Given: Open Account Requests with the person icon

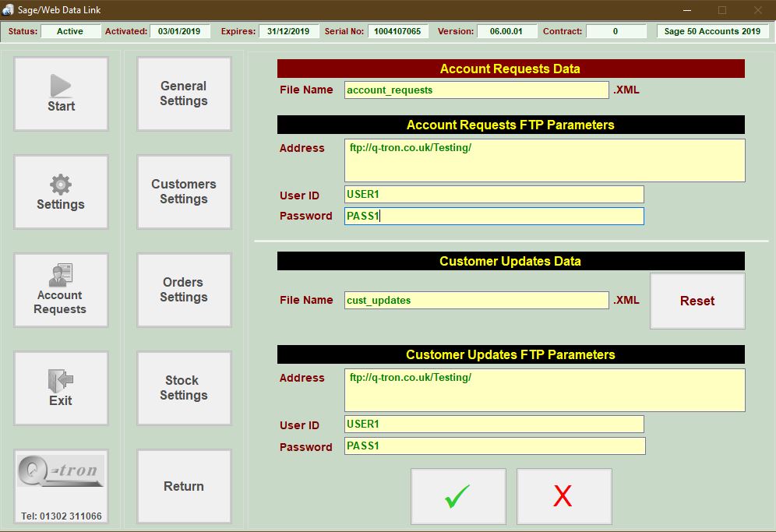Looking at the screenshot, I should click(x=61, y=290).
